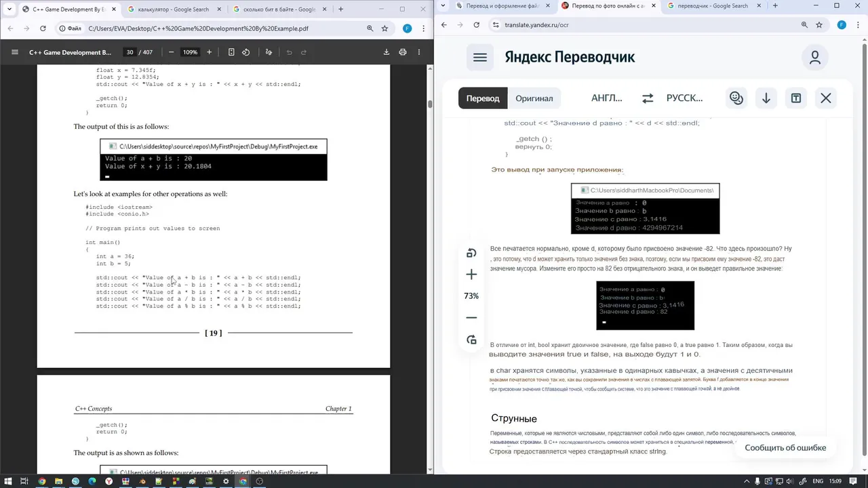Image resolution: width=868 pixels, height=488 pixels.
Task: Open Chrome profile F in PDF window
Action: pos(407,28)
